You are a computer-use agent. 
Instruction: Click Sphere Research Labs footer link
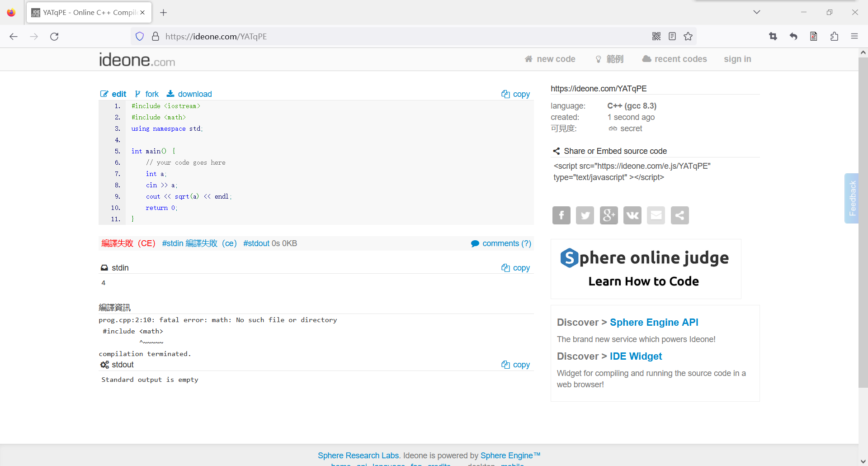pyautogui.click(x=358, y=456)
